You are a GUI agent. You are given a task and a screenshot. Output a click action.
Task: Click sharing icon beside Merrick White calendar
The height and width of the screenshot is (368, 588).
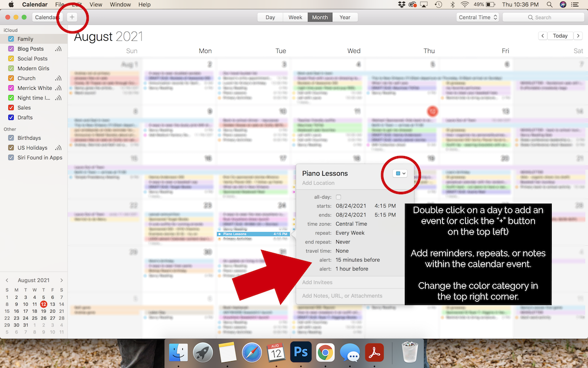point(58,88)
